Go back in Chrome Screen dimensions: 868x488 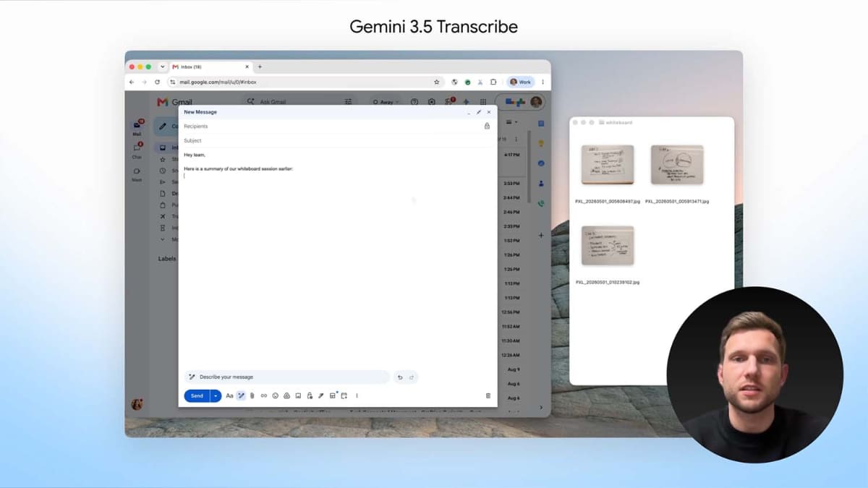point(132,82)
